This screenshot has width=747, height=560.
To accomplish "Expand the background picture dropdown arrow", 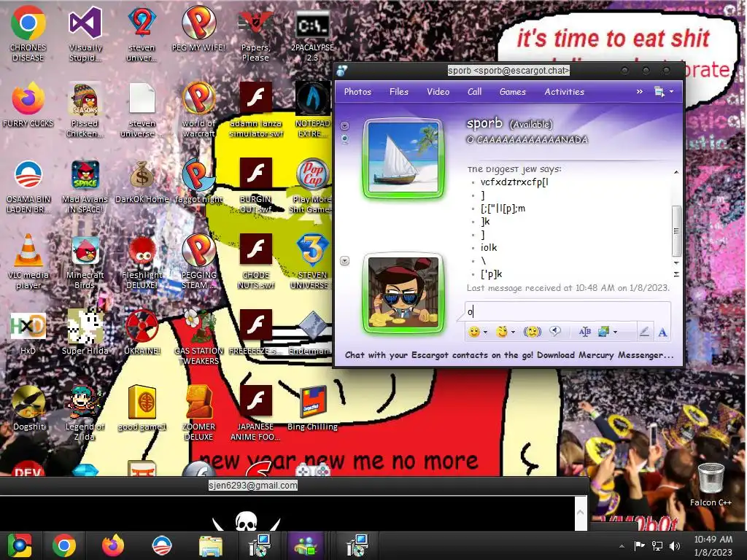I will click(x=616, y=332).
